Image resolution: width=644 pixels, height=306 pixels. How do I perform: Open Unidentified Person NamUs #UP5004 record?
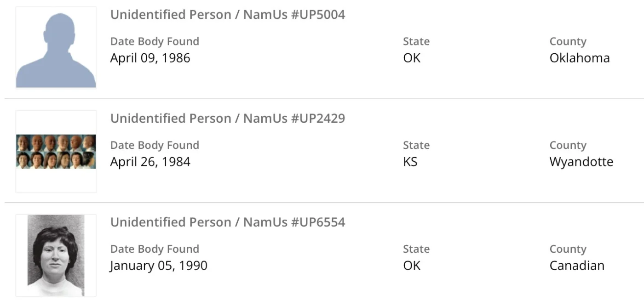tap(227, 15)
